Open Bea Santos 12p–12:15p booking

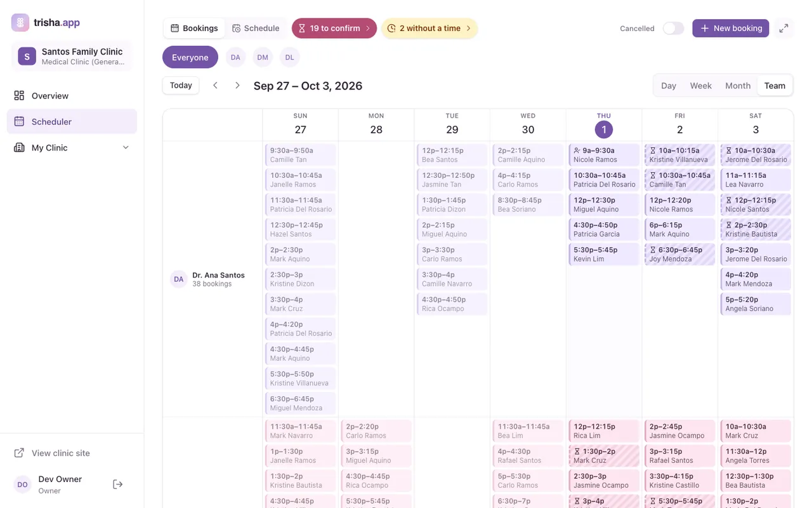[x=452, y=155]
